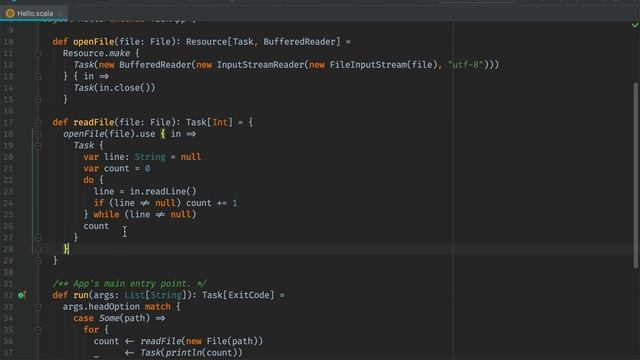Click the 'do' keyword on line 22

[x=89, y=180]
